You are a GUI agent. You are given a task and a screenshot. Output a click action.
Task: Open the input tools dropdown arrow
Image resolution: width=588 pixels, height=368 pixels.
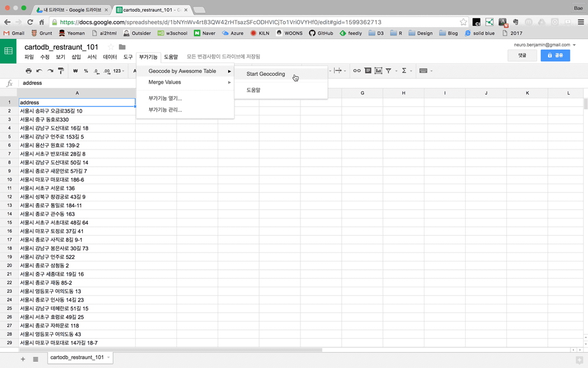(431, 71)
